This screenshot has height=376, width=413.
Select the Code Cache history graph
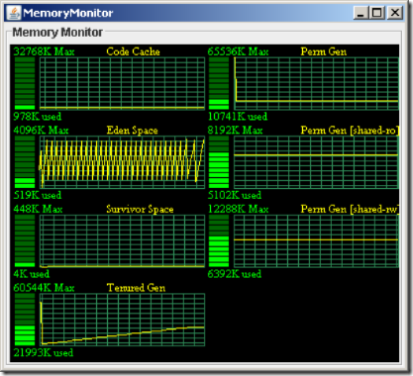point(122,83)
